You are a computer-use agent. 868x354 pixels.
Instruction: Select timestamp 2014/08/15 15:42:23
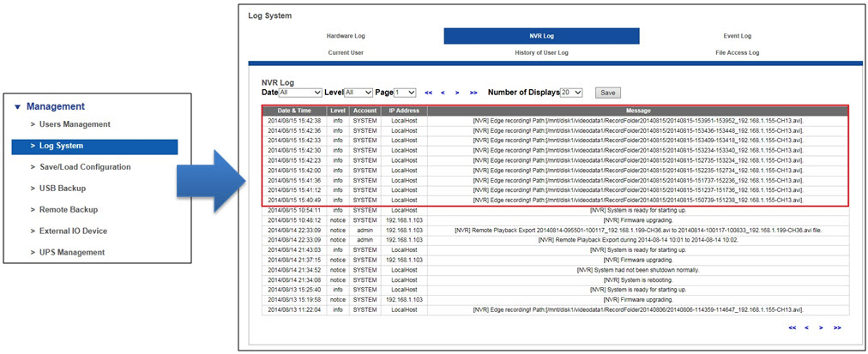[294, 160]
